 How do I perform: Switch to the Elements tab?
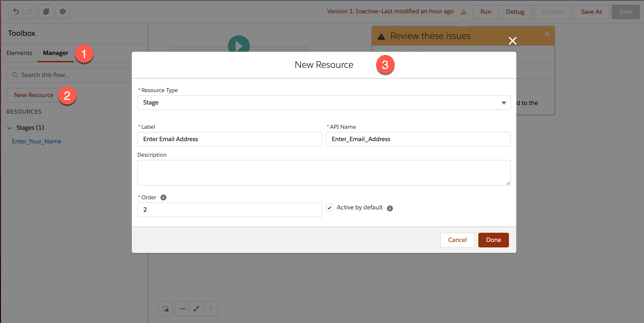(19, 53)
